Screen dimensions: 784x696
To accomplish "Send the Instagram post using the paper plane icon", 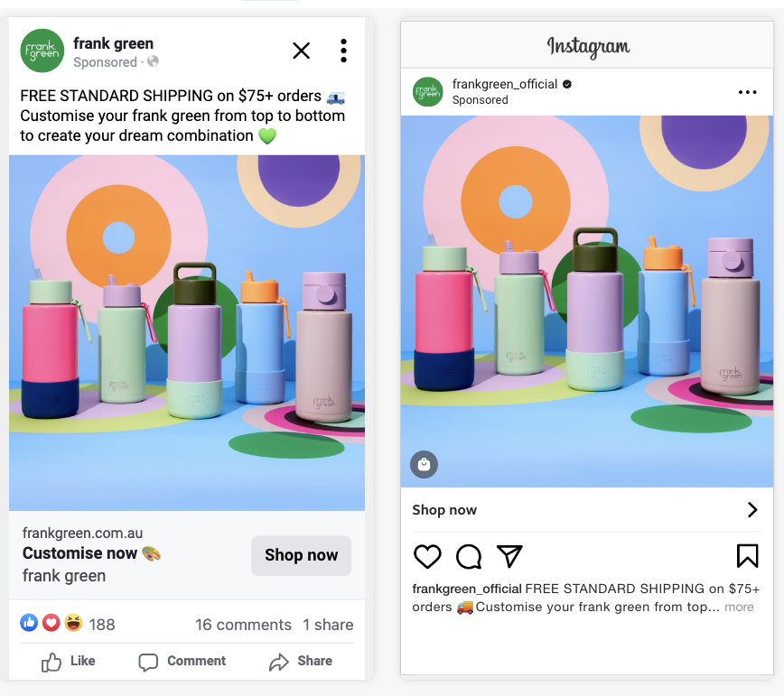I will point(509,557).
